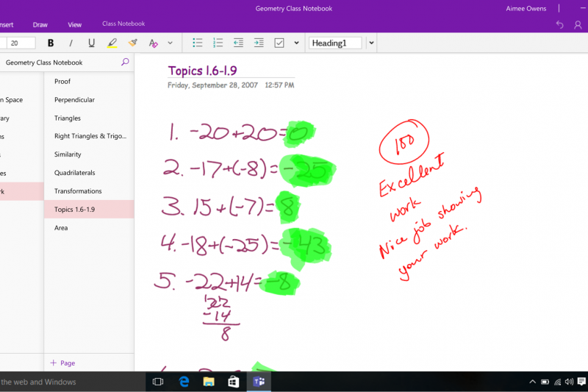Expand the tags dropdown arrow

296,43
